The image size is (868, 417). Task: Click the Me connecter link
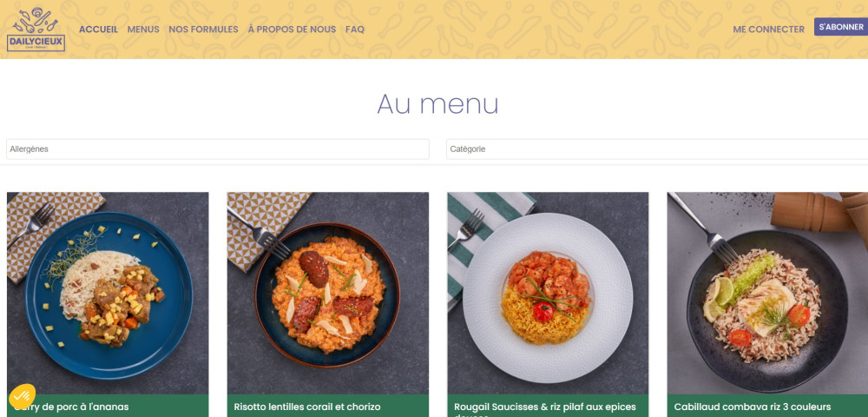click(768, 30)
